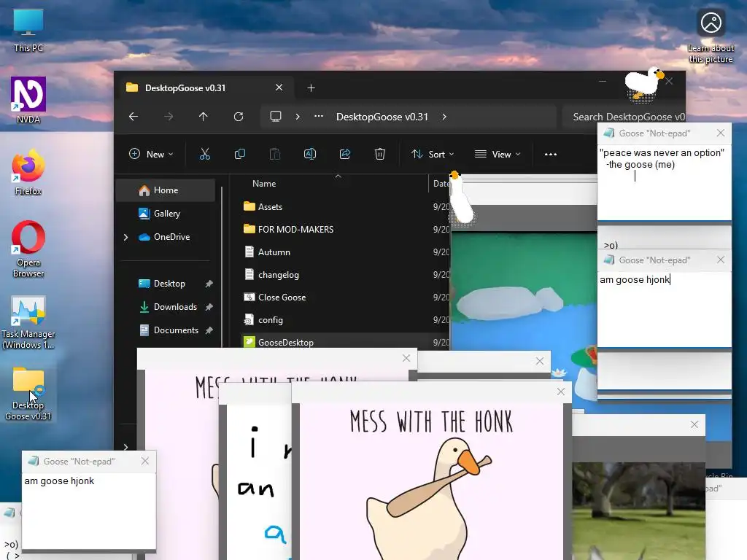Screen dimensions: 747x560
Task: Click the Up arrow in File Explorer
Action: [204, 117]
